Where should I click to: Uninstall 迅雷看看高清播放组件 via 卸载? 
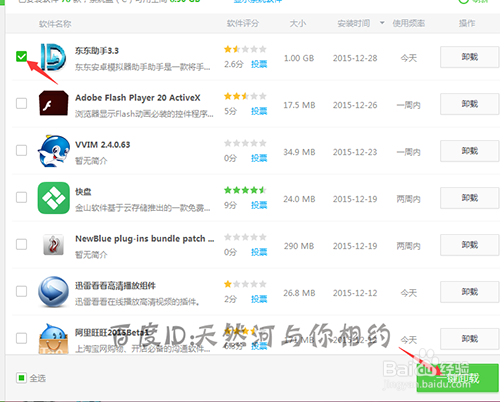470,292
